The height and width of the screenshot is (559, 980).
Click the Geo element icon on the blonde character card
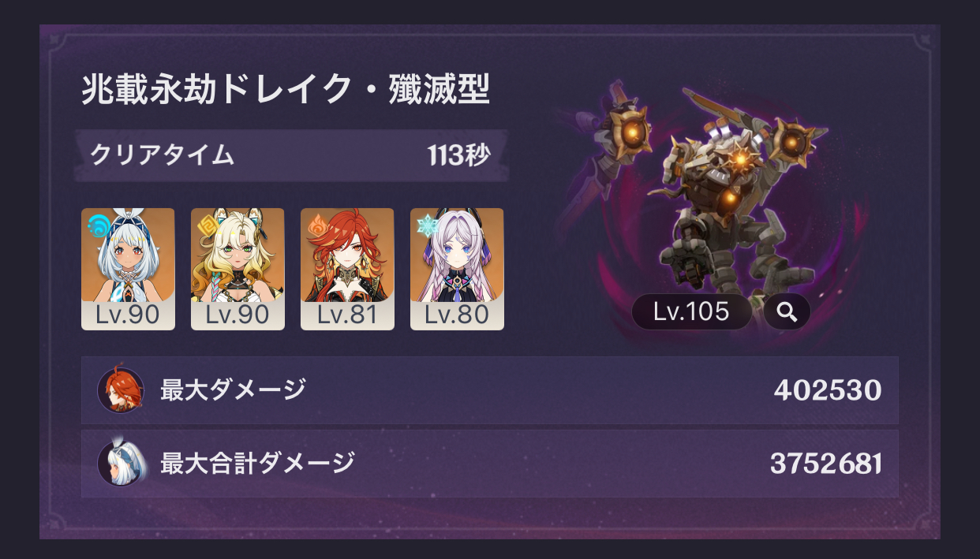coord(207,223)
